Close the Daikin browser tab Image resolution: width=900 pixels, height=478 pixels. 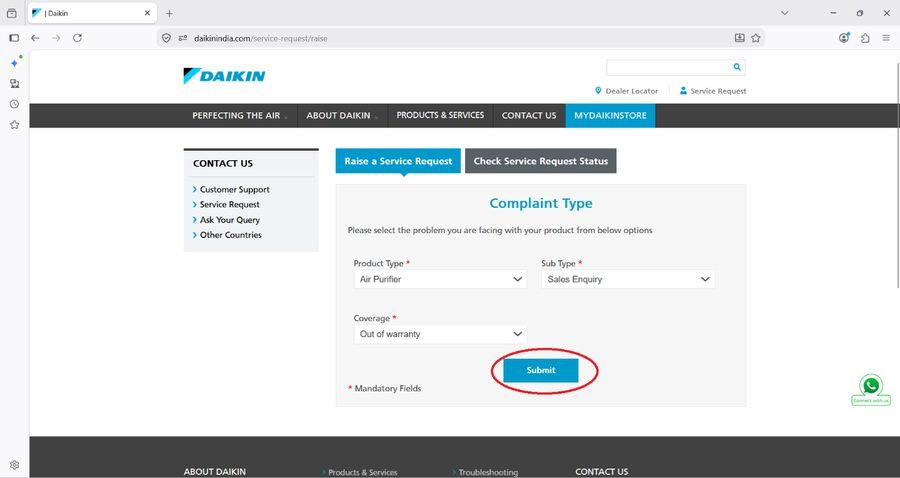[148, 13]
